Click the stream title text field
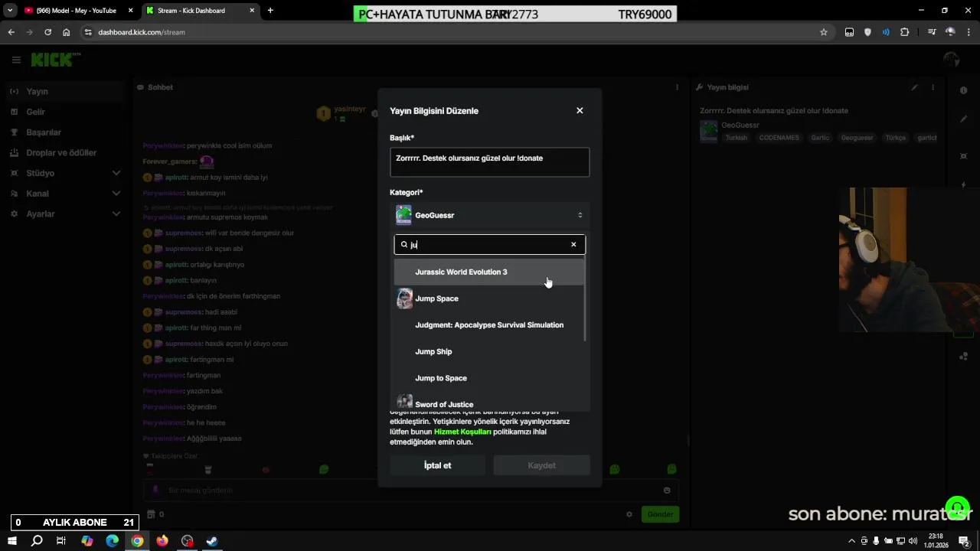Viewport: 980px width, 551px height. tap(489, 162)
